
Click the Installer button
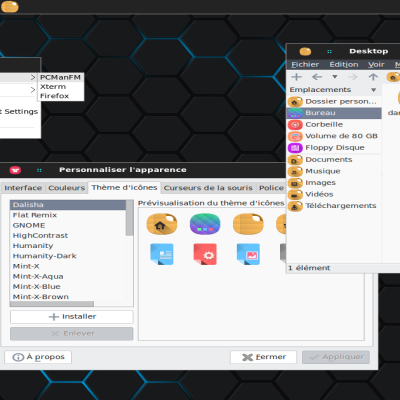coord(72,317)
